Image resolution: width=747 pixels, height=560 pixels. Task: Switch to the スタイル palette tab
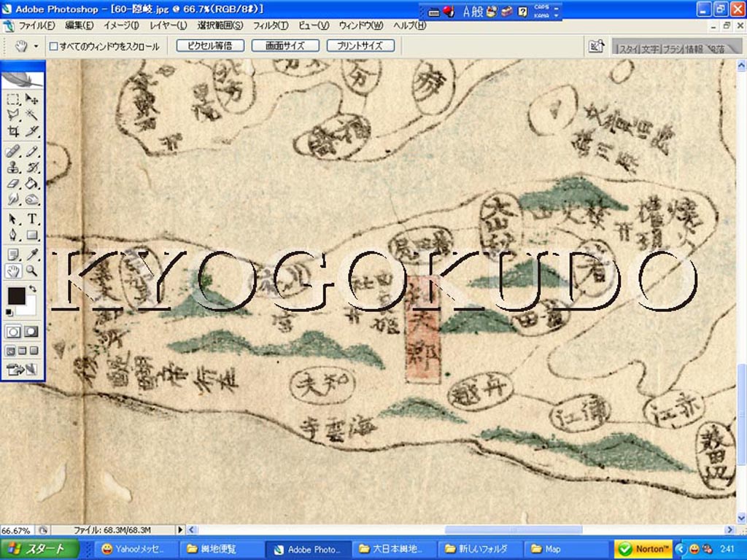pyautogui.click(x=628, y=49)
